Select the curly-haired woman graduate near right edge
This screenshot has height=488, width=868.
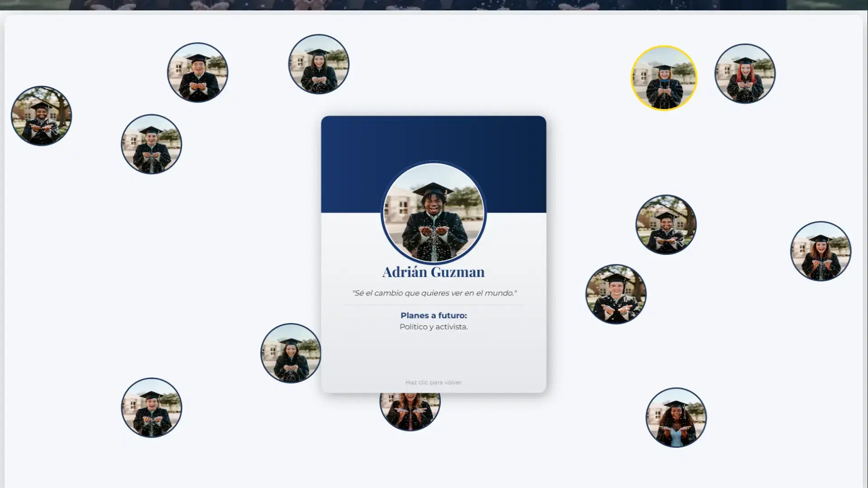point(820,251)
